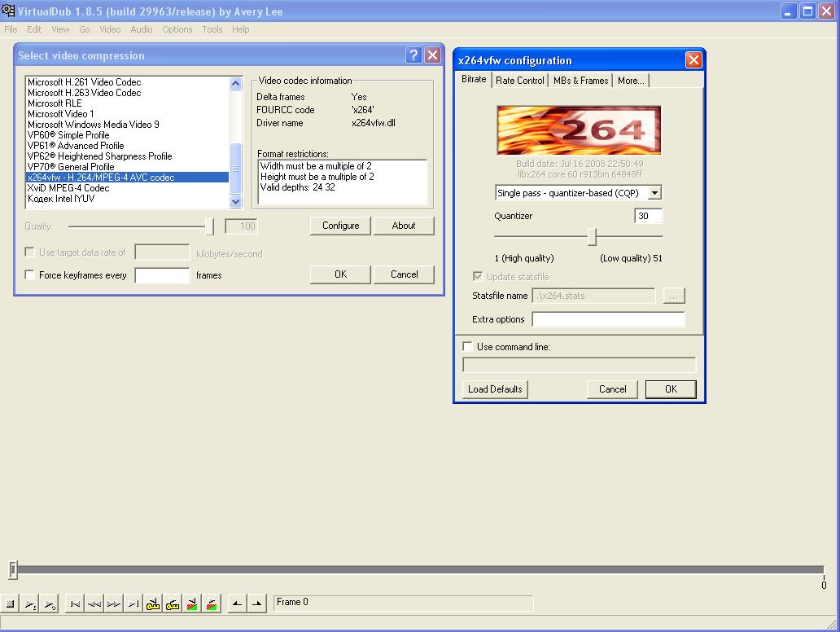Viewport: 840px width, 632px height.
Task: Play the input video preview
Action: [31, 604]
